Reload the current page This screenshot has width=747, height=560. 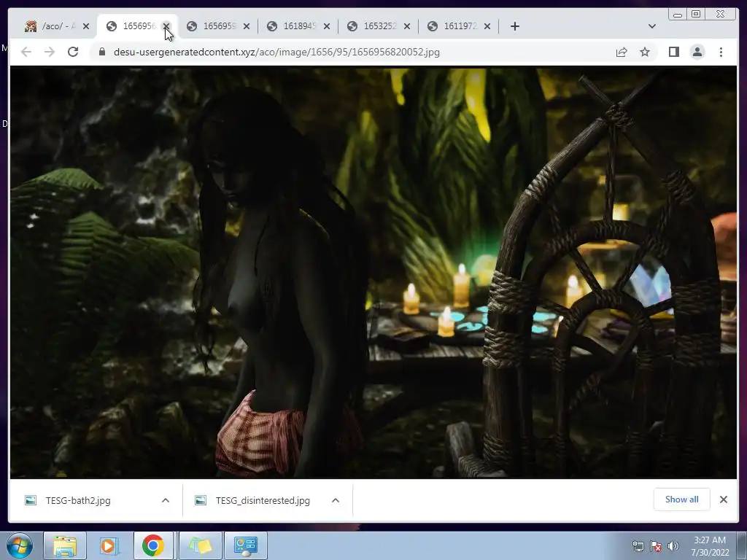point(73,52)
